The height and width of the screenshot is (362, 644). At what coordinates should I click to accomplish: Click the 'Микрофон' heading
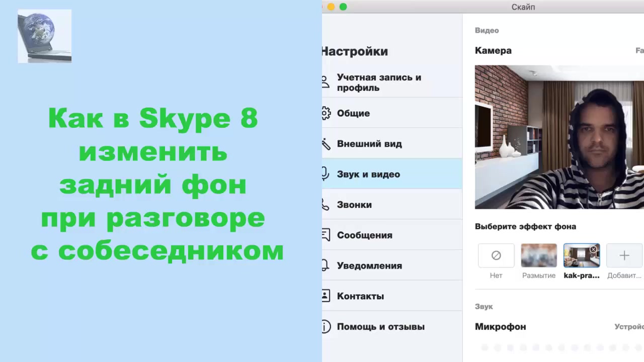501,327
